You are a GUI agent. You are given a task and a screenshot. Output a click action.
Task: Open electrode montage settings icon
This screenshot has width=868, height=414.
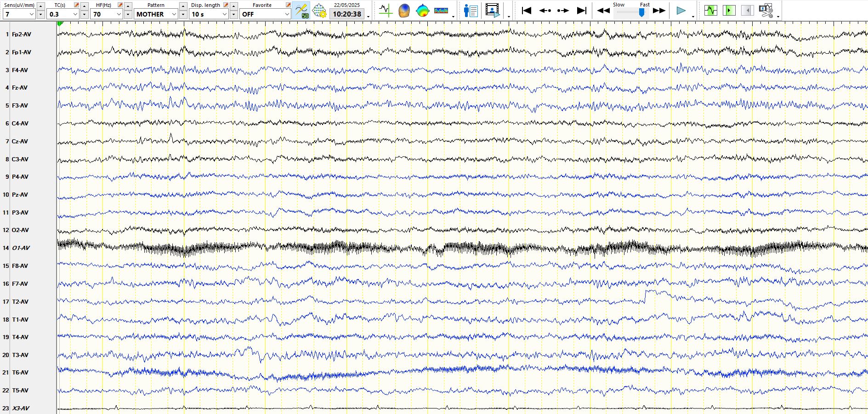click(319, 11)
